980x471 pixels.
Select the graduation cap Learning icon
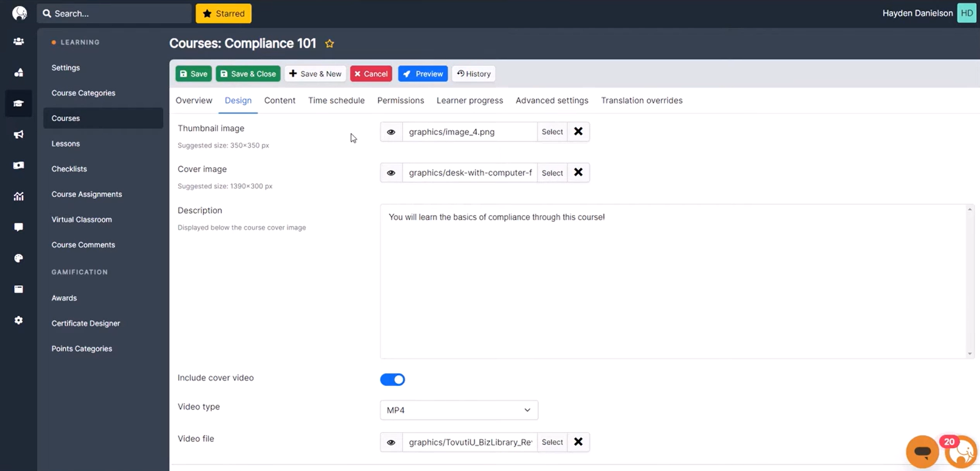[19, 103]
